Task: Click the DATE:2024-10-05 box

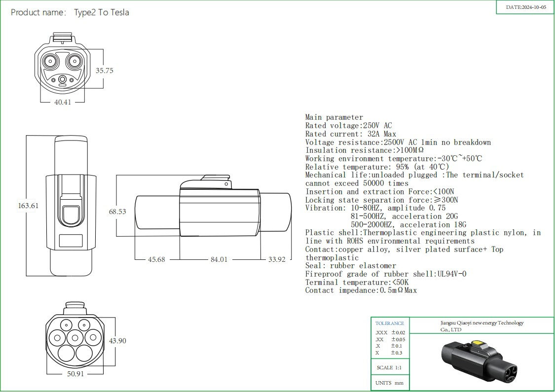Action: tap(526, 8)
